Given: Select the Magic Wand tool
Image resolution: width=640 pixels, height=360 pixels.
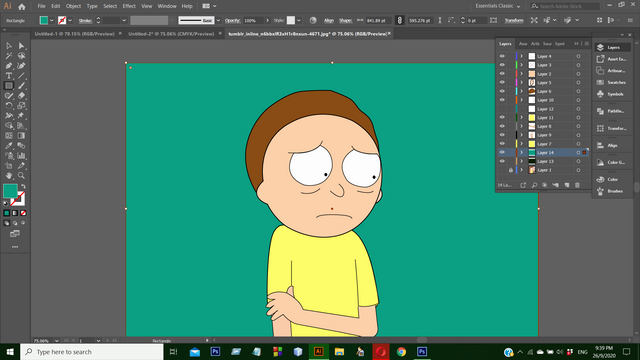Looking at the screenshot, I should click(9, 56).
